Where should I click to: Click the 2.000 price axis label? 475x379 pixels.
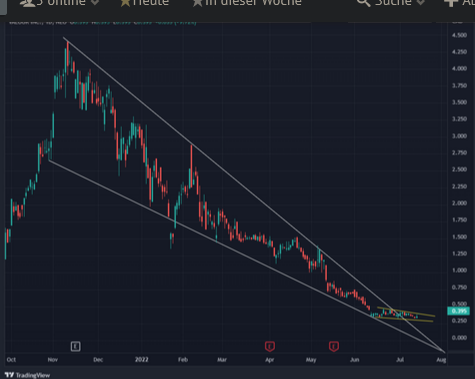click(x=459, y=203)
